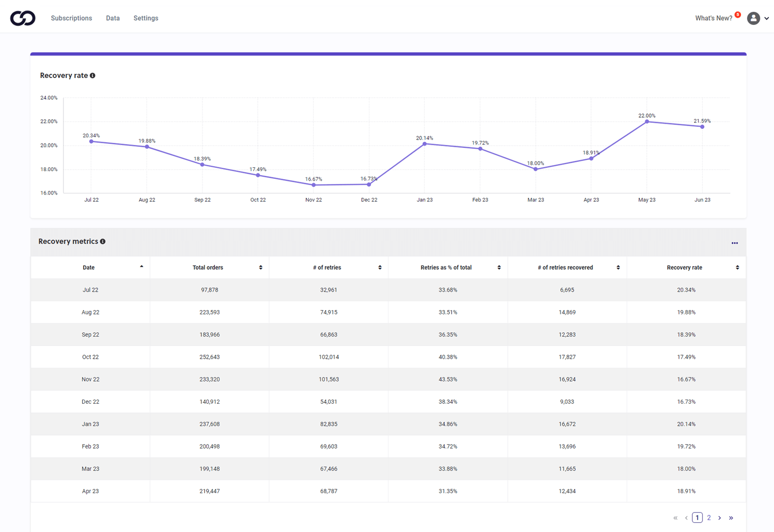Click the Recovery rate chart title

tap(64, 75)
